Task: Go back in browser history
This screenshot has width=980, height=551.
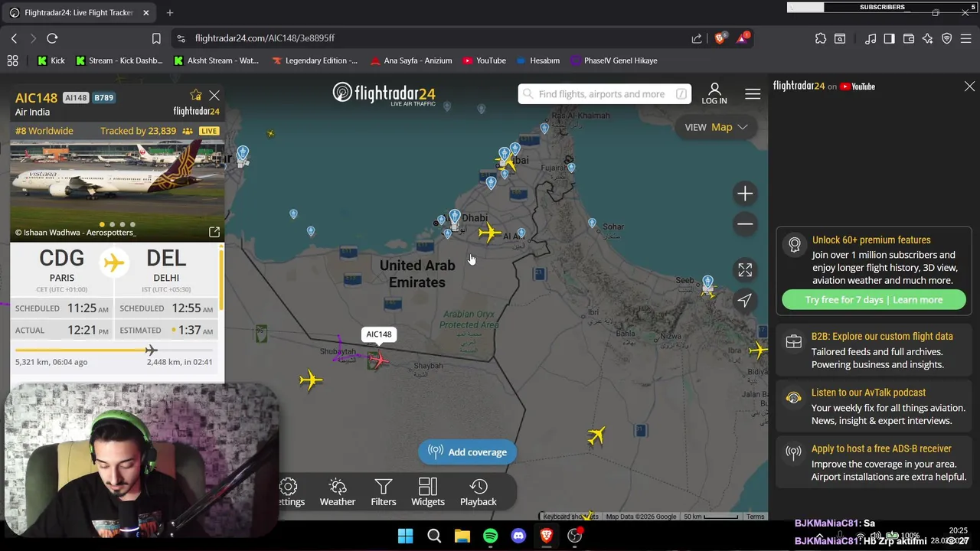Action: pos(14,38)
